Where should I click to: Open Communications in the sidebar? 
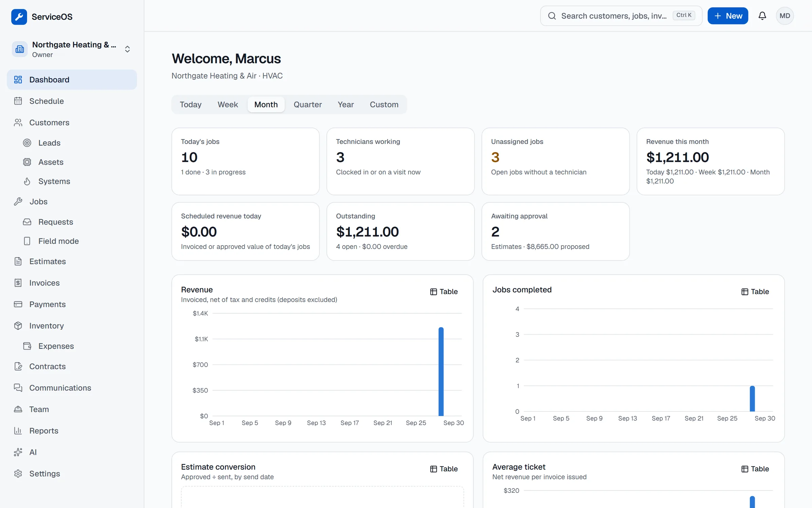(72, 387)
